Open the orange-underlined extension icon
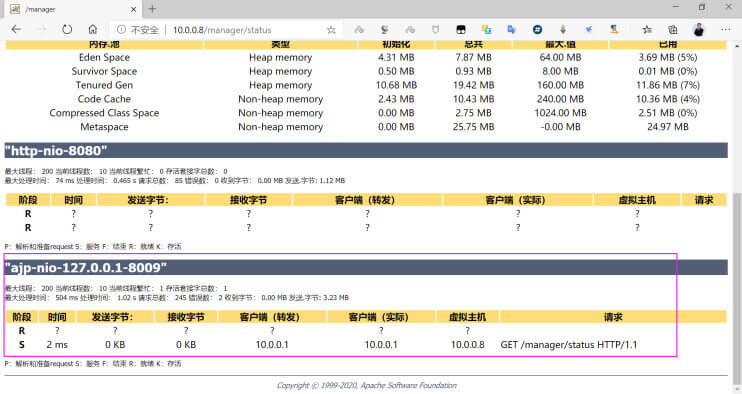This screenshot has width=742, height=394. click(614, 30)
